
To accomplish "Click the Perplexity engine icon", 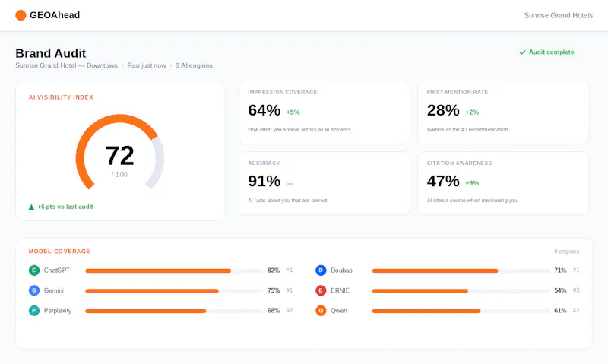I will click(34, 311).
